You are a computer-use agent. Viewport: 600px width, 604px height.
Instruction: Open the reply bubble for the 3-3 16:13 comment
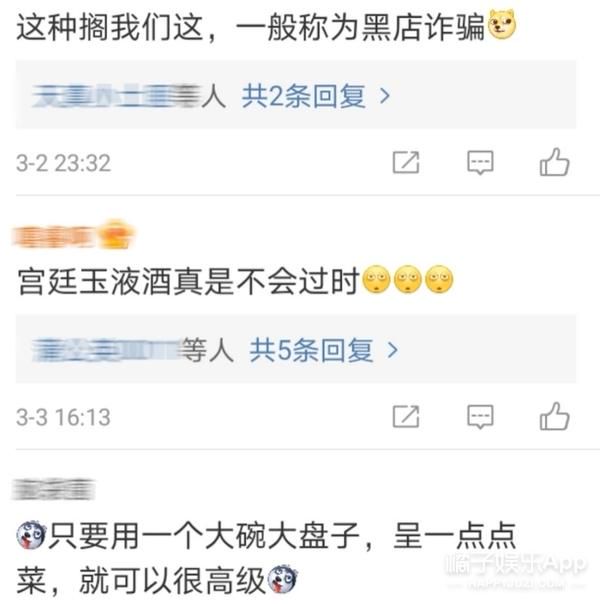coord(480,416)
